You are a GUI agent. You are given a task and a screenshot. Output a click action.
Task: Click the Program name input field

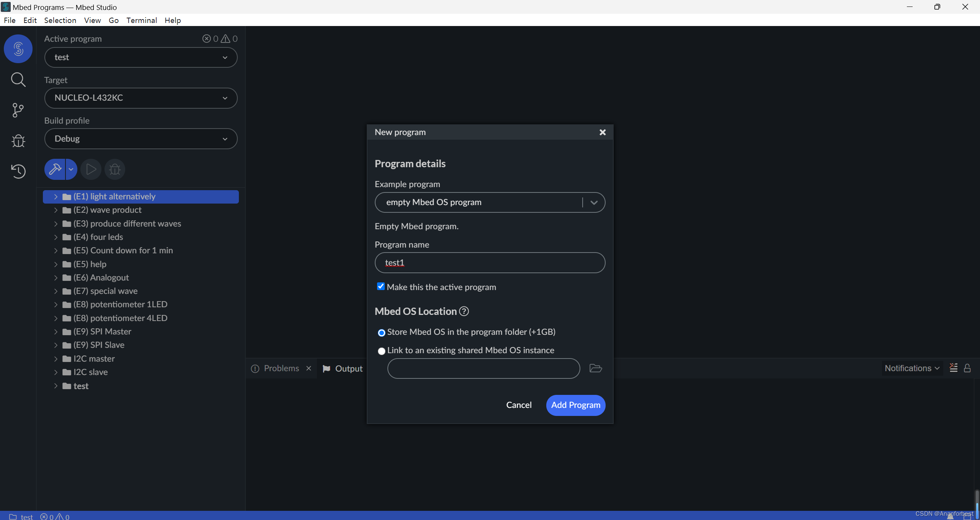click(x=490, y=263)
